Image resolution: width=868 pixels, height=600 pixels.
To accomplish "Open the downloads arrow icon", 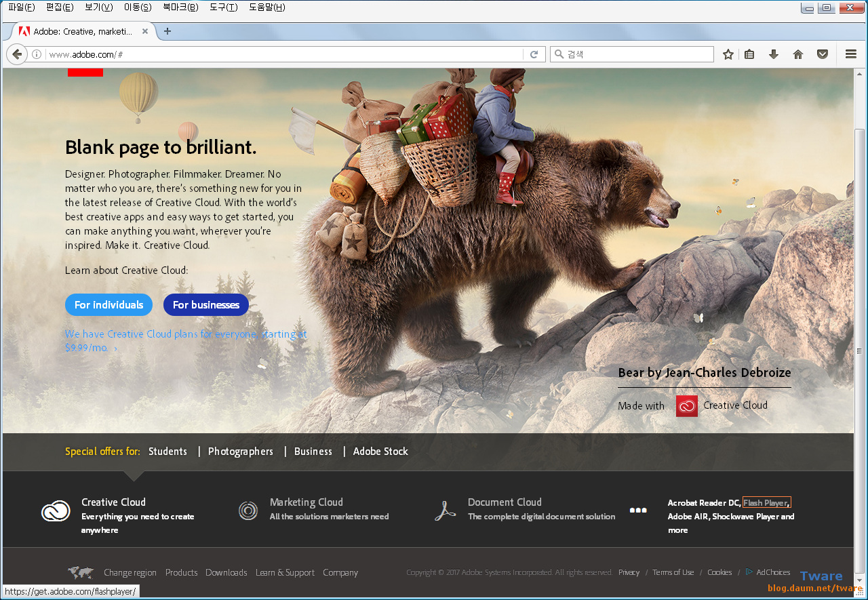I will pyautogui.click(x=774, y=54).
